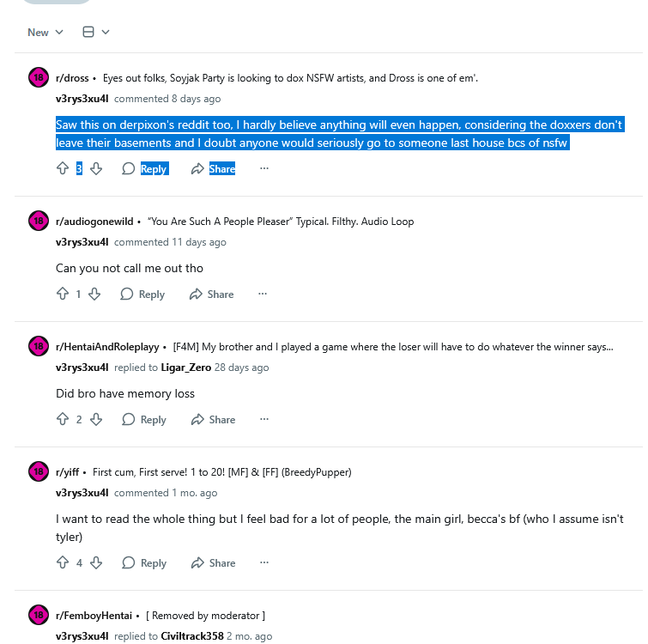Downvote the comment in r/dross
The image size is (648, 644).
[x=96, y=169]
